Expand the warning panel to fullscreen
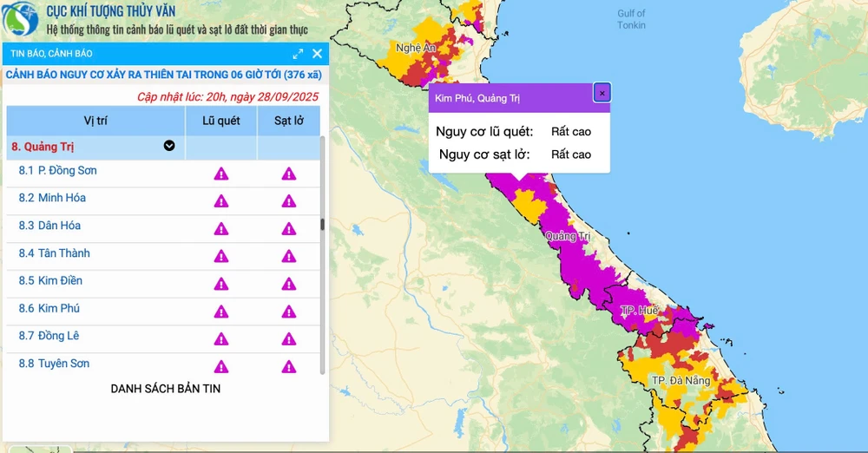868x453 pixels. click(298, 54)
